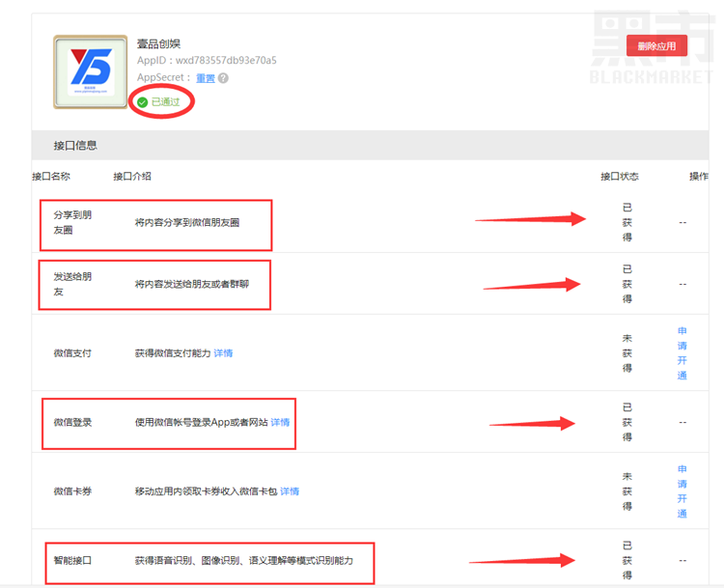The height and width of the screenshot is (588, 724).
Task: Open 详情 link for 微信登录
Action: point(280,422)
